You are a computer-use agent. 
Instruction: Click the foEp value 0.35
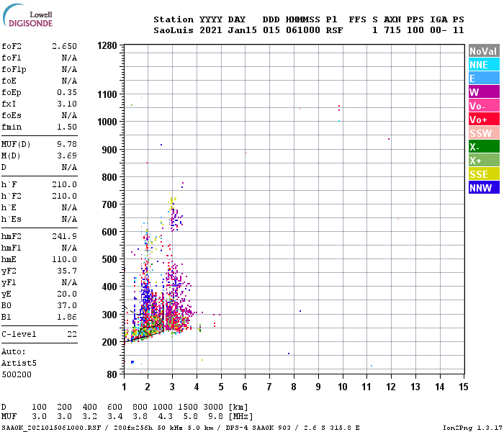67,92
